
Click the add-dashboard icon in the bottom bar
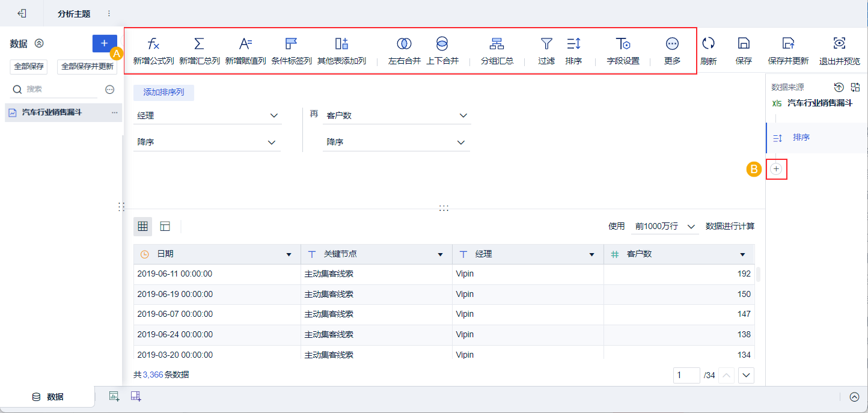click(x=136, y=396)
